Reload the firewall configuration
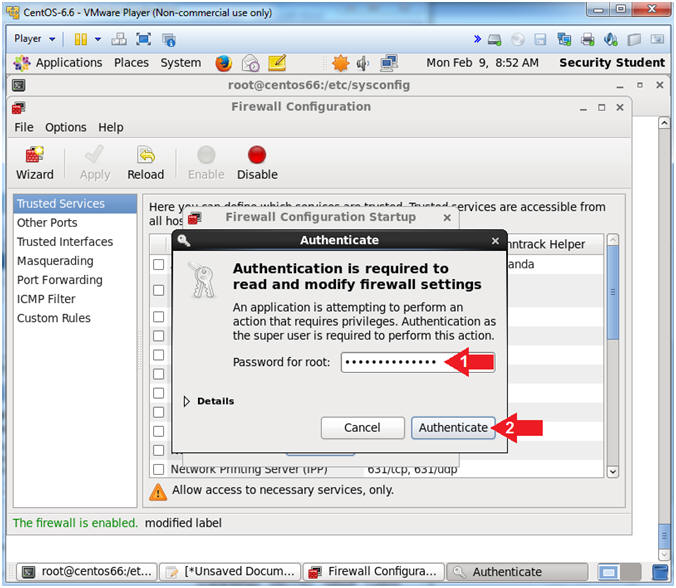 pos(146,163)
